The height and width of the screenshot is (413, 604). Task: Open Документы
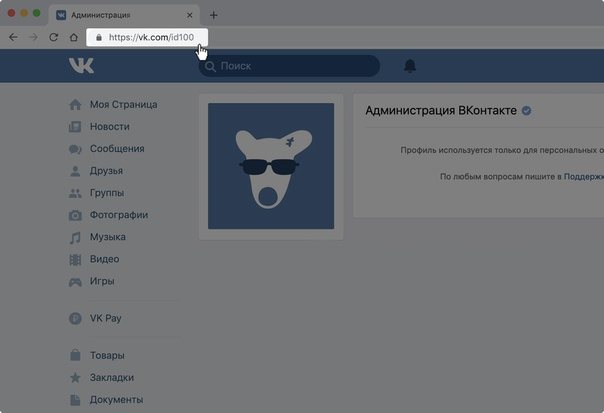click(x=116, y=400)
